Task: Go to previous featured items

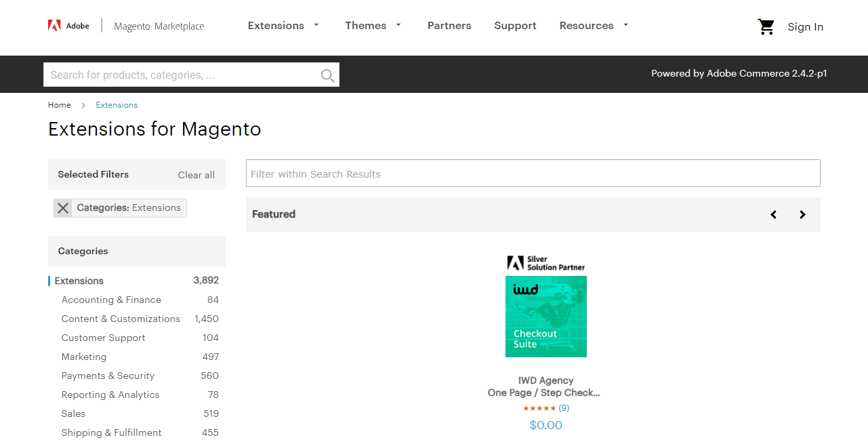Action: 773,214
